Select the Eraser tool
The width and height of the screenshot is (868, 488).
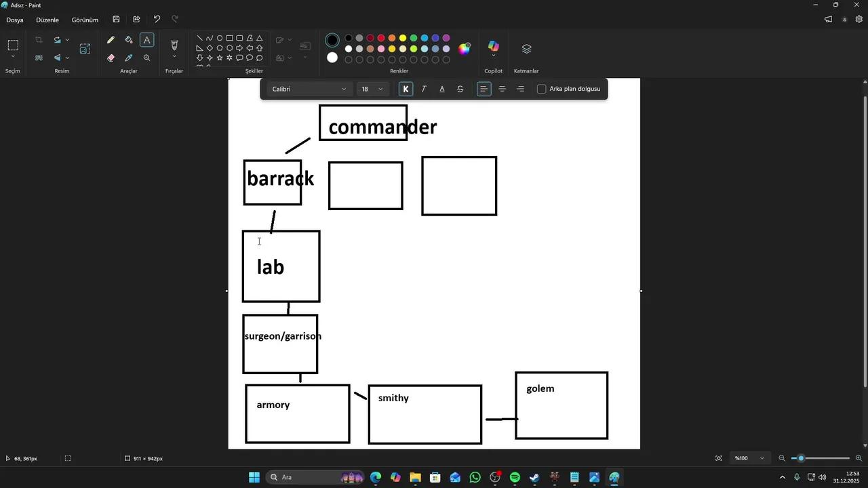111,57
